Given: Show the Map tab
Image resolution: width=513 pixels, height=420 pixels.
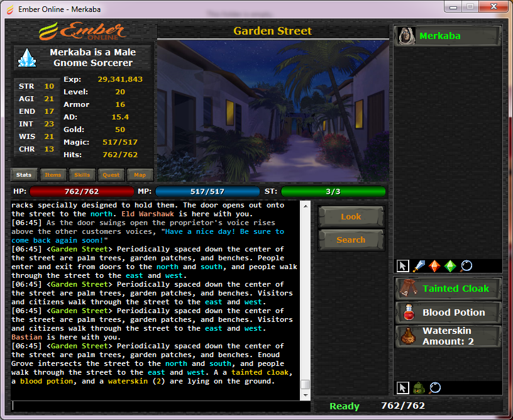Looking at the screenshot, I should coord(140,175).
